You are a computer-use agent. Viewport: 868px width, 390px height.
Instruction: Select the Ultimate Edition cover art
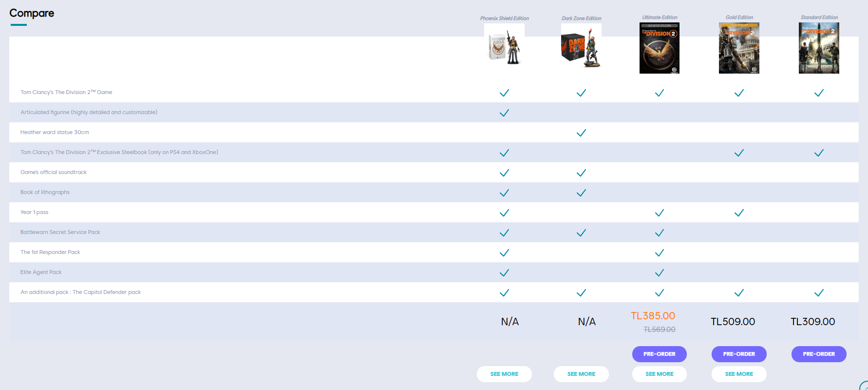click(660, 48)
